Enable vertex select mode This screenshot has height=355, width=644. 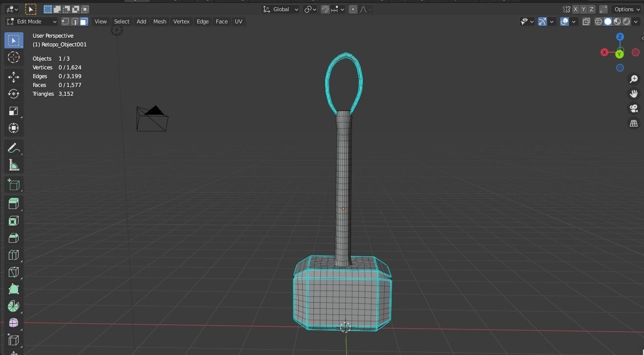click(65, 21)
